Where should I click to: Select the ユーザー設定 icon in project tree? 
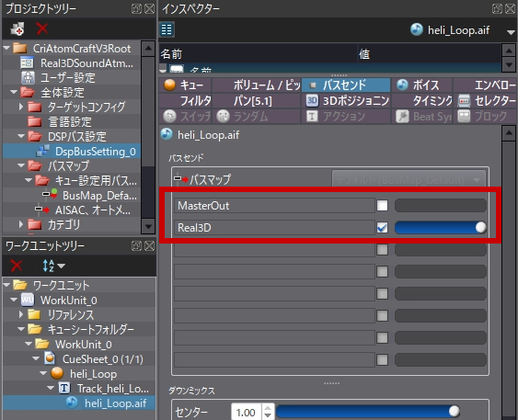click(x=28, y=78)
